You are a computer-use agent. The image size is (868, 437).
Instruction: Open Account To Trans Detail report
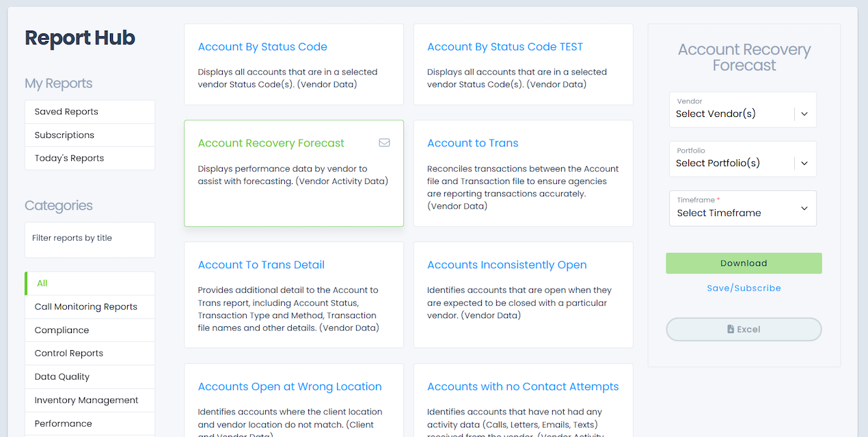(x=261, y=265)
